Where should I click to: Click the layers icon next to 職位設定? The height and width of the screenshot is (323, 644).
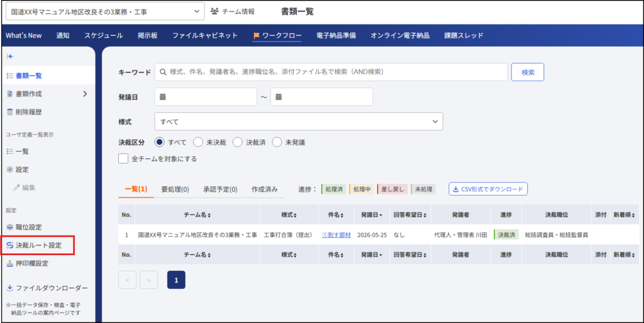point(10,227)
